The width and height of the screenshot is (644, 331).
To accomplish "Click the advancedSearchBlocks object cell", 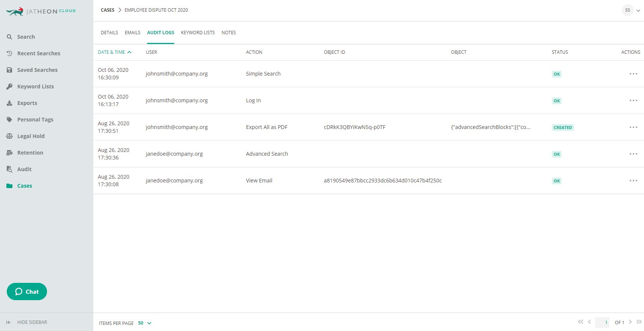I will coord(491,127).
